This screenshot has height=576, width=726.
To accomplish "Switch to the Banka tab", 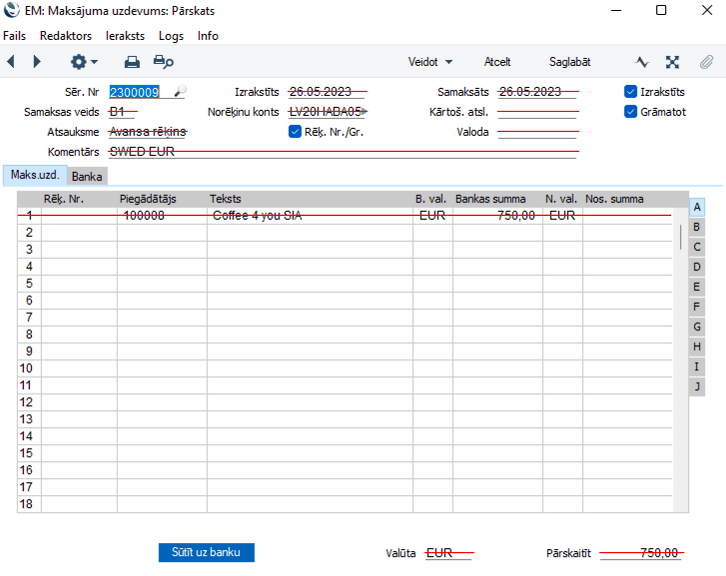I will pos(87,177).
